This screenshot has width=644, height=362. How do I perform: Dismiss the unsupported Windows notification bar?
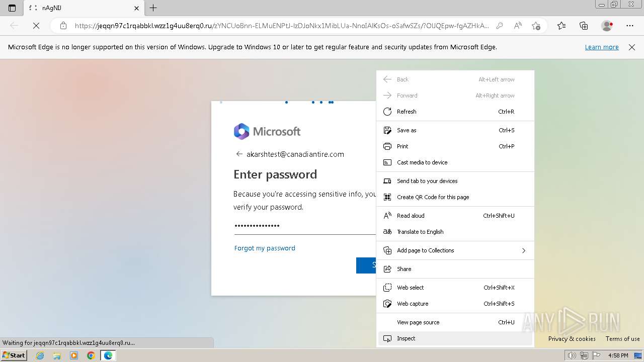(x=632, y=47)
